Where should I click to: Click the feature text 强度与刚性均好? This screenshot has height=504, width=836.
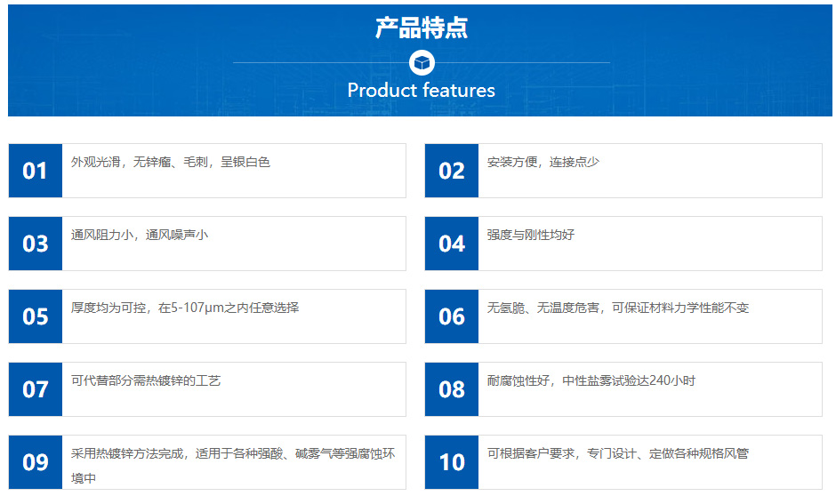click(x=530, y=235)
